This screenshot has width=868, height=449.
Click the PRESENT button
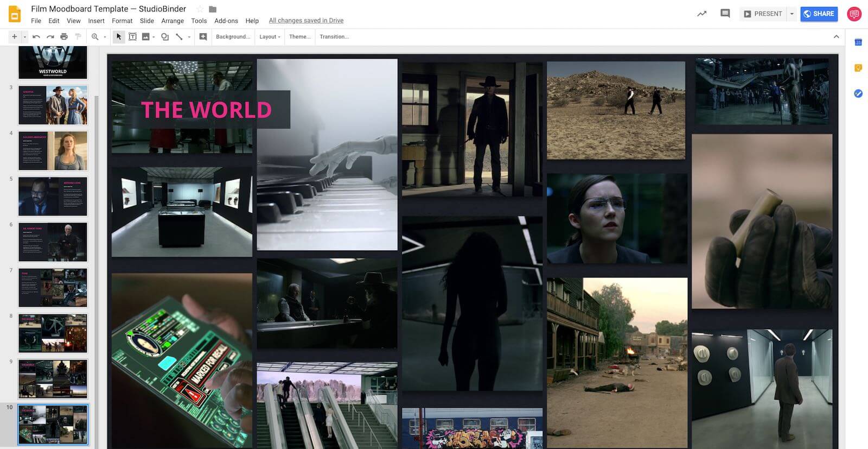pyautogui.click(x=763, y=14)
